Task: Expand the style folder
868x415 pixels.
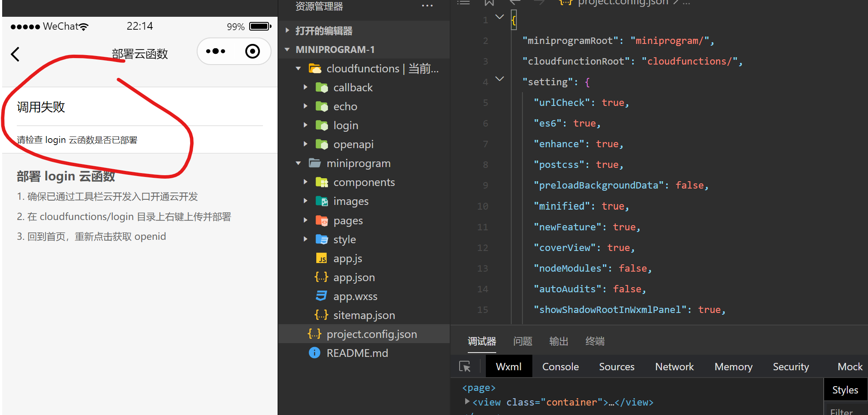Action: click(x=306, y=239)
